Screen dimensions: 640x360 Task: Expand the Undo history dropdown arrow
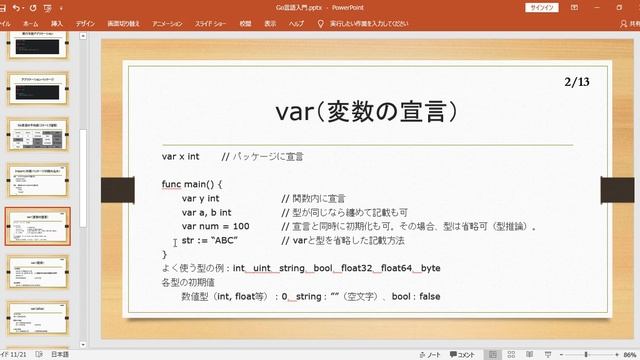pos(22,8)
